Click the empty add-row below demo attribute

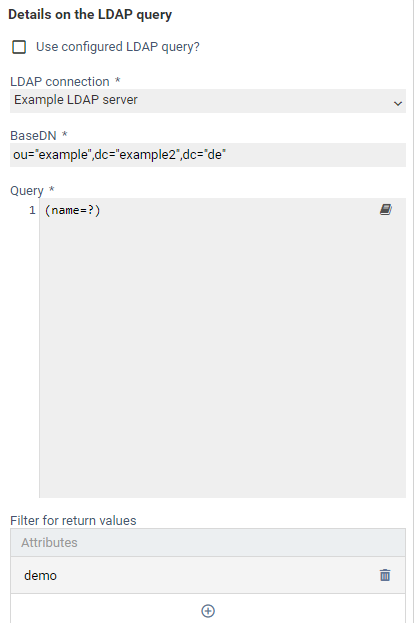click(208, 609)
